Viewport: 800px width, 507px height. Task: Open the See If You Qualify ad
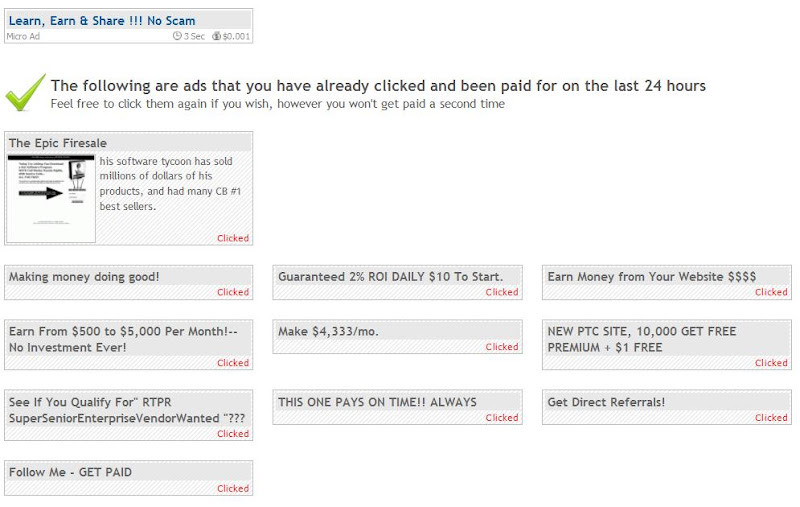coord(126,410)
